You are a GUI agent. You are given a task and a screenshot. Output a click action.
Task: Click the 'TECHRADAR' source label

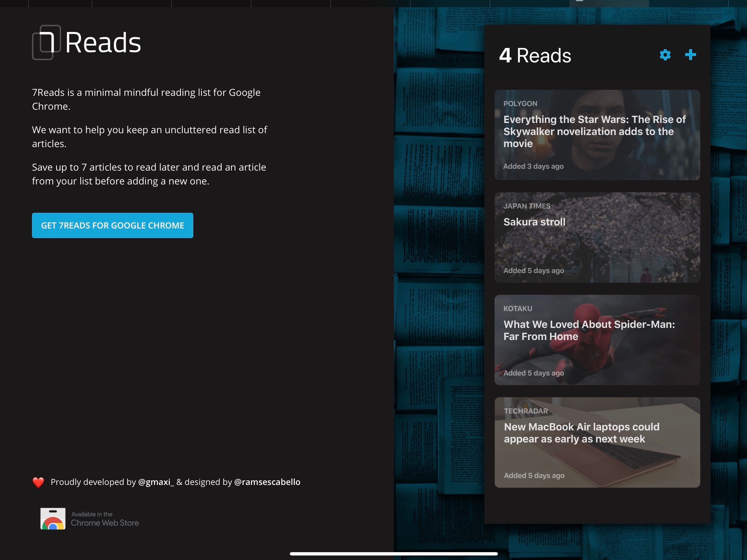pyautogui.click(x=526, y=411)
